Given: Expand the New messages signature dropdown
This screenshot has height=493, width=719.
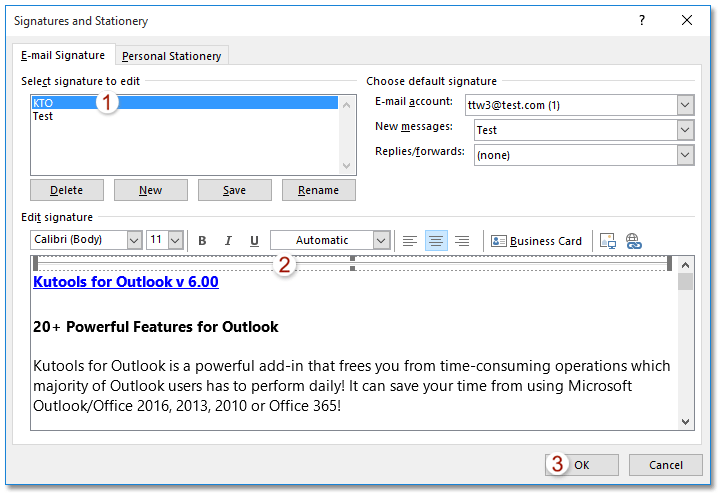Looking at the screenshot, I should 685,130.
